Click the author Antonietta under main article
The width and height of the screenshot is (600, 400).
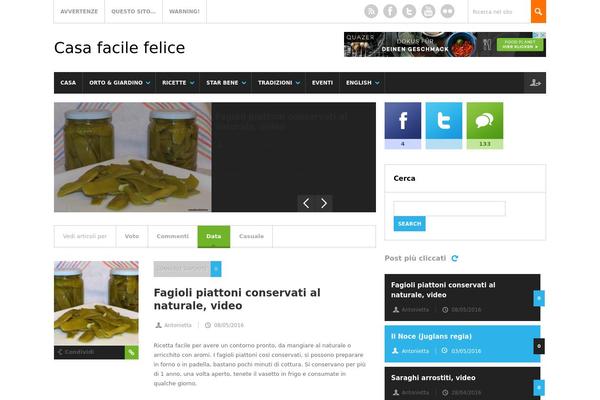(x=178, y=325)
